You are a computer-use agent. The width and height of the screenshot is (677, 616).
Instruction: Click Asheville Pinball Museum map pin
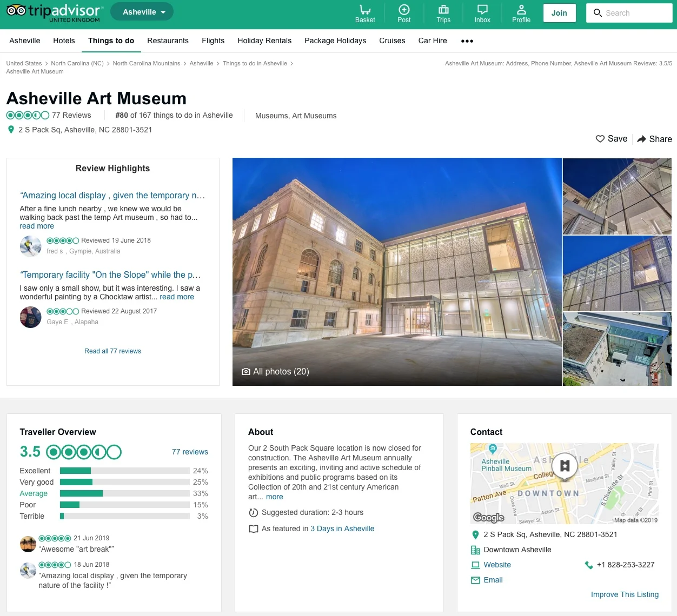click(493, 448)
